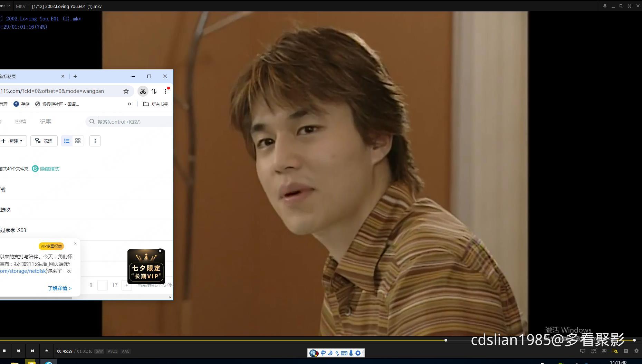
Task: Click the IME logo icon
Action: 314,353
